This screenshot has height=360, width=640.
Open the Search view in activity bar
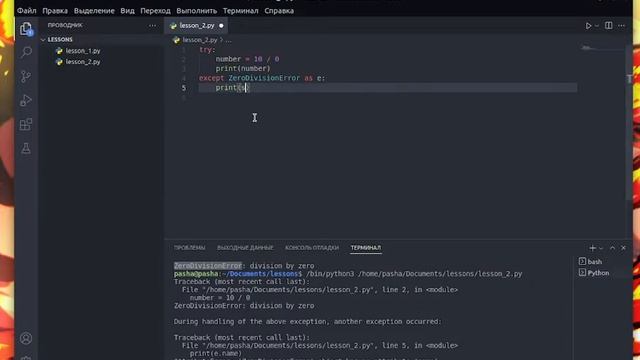pos(26,52)
